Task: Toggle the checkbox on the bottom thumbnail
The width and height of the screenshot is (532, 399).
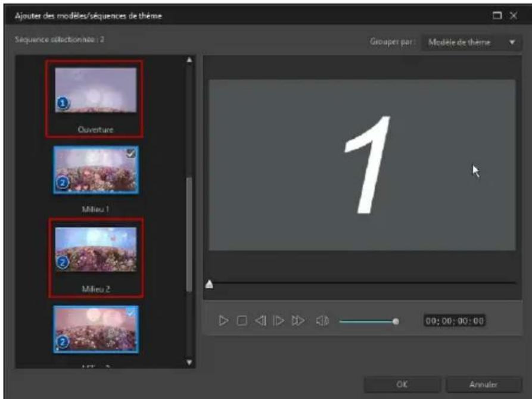Action: pyautogui.click(x=132, y=313)
